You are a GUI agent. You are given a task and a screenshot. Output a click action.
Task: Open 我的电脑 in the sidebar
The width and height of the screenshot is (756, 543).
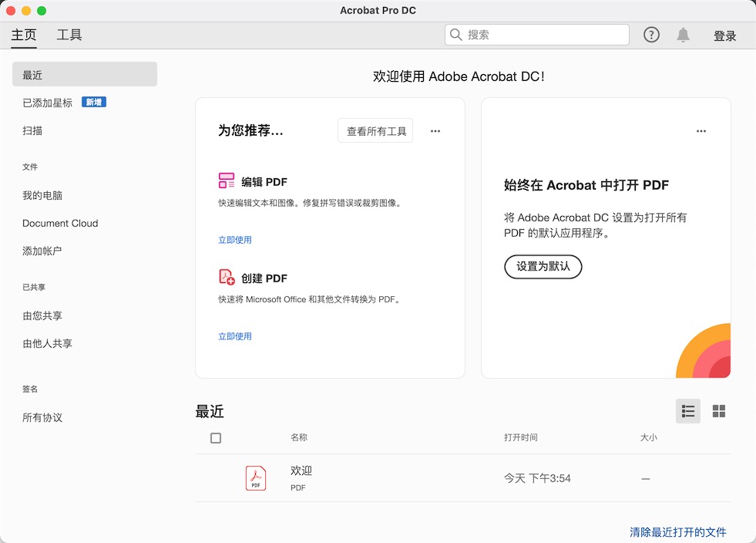42,195
